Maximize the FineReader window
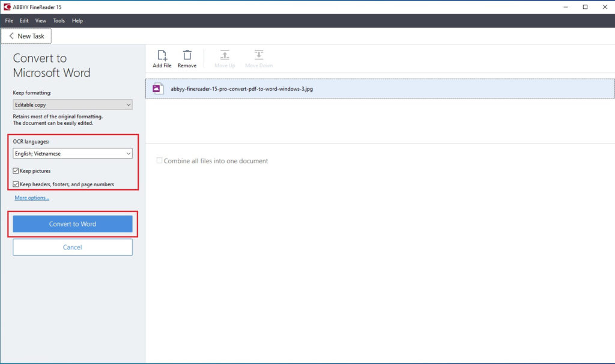Image resolution: width=615 pixels, height=364 pixels. coord(585,7)
